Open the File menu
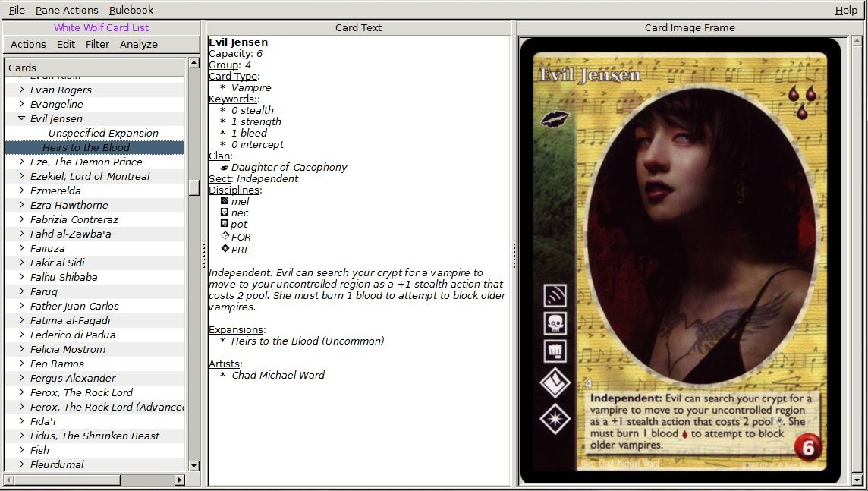The width and height of the screenshot is (868, 491). [x=17, y=10]
